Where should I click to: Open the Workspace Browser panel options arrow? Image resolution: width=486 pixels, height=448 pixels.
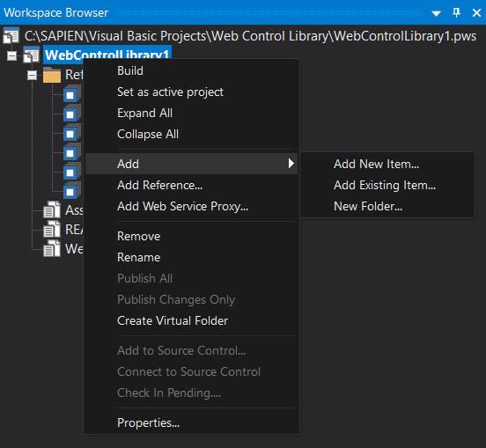pyautogui.click(x=436, y=13)
